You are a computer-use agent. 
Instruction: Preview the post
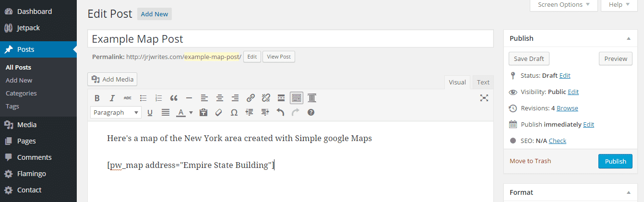click(x=616, y=59)
